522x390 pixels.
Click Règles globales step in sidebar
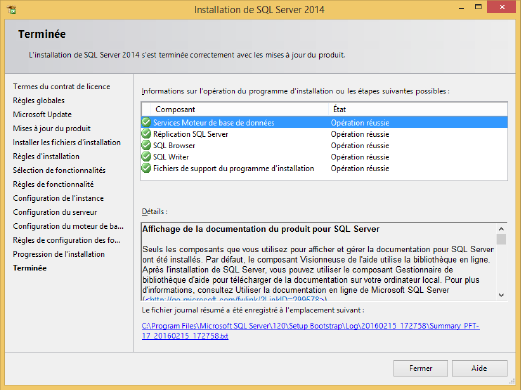pyautogui.click(x=39, y=100)
